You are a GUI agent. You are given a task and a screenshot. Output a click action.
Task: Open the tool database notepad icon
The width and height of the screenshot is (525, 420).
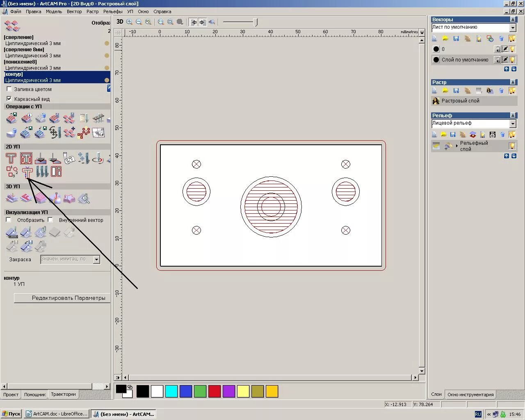[84, 118]
